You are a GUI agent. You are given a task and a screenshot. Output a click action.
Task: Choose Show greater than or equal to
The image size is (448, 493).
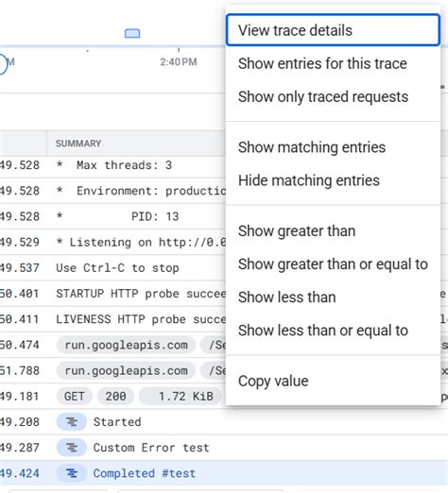pos(333,264)
